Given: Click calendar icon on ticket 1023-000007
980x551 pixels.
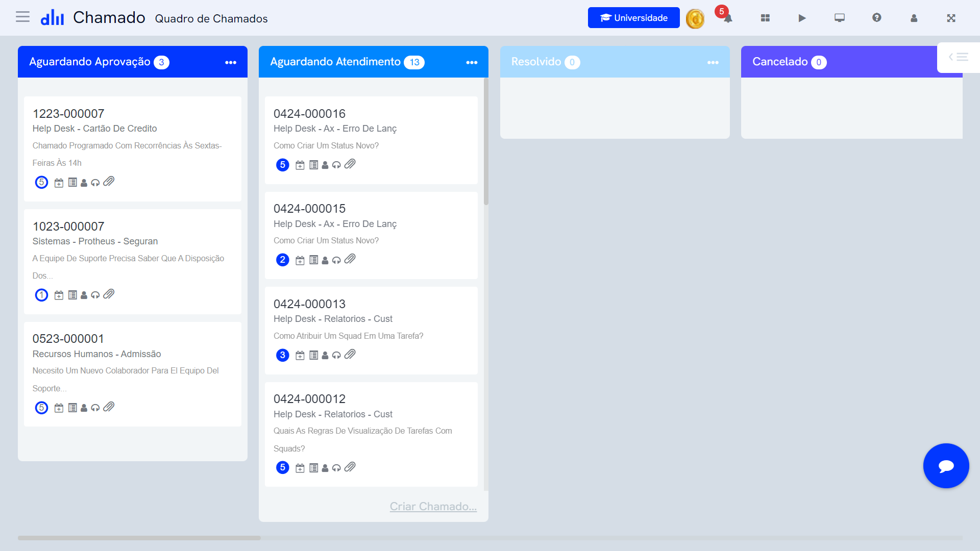Looking at the screenshot, I should pyautogui.click(x=59, y=295).
